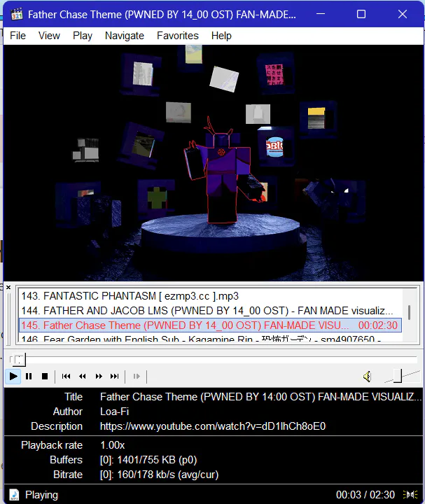Click the Author value Loa-Fi
Viewport: 425px width, 504px height.
point(114,412)
